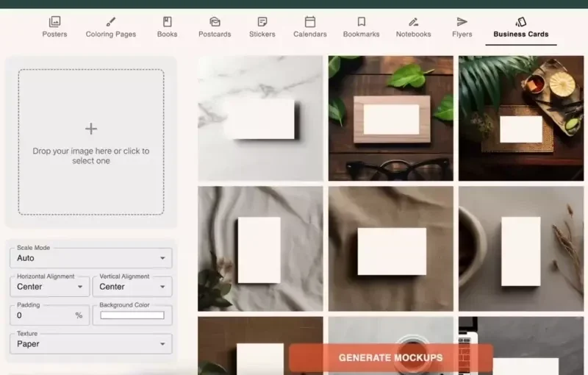Click the Postcards envelope icon
This screenshot has width=588, height=375.
215,21
